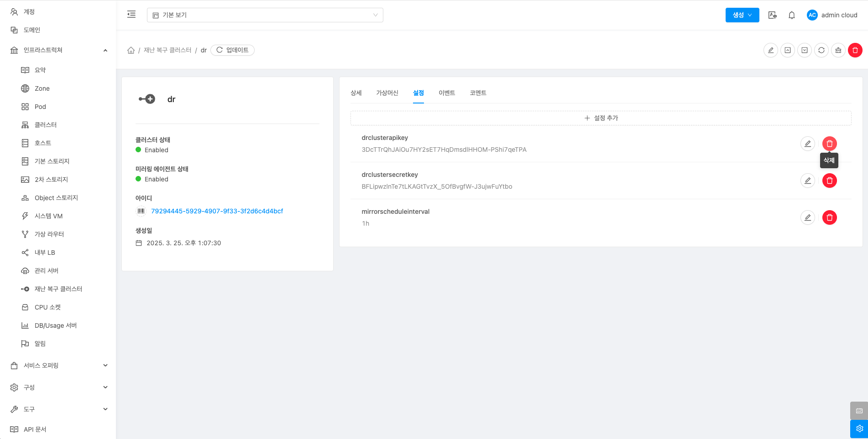Collapse the sidebar menu
Screen dimensions: 868x439
pyautogui.click(x=131, y=15)
